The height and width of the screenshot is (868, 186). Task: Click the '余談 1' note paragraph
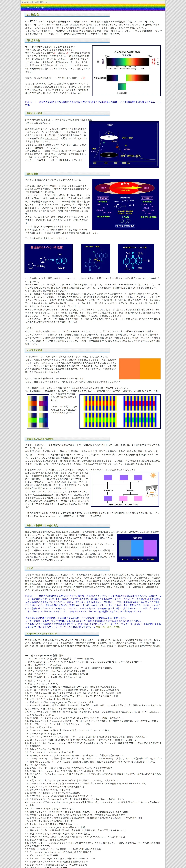pos(93,103)
